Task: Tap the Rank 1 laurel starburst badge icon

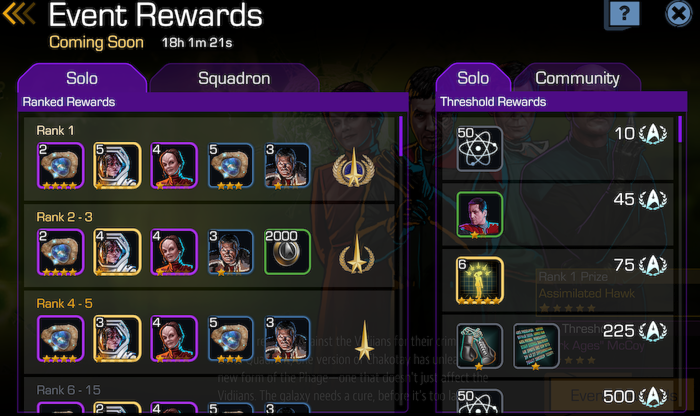Action: point(354,168)
